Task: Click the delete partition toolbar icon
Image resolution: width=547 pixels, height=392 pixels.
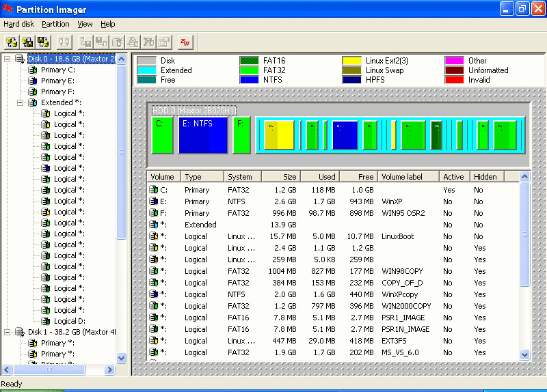Action: pyautogui.click(x=148, y=42)
